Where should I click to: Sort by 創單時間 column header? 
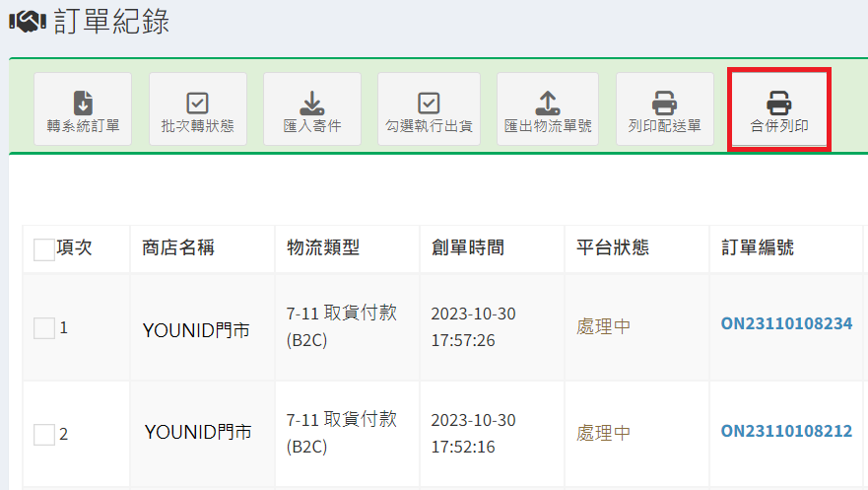(468, 248)
